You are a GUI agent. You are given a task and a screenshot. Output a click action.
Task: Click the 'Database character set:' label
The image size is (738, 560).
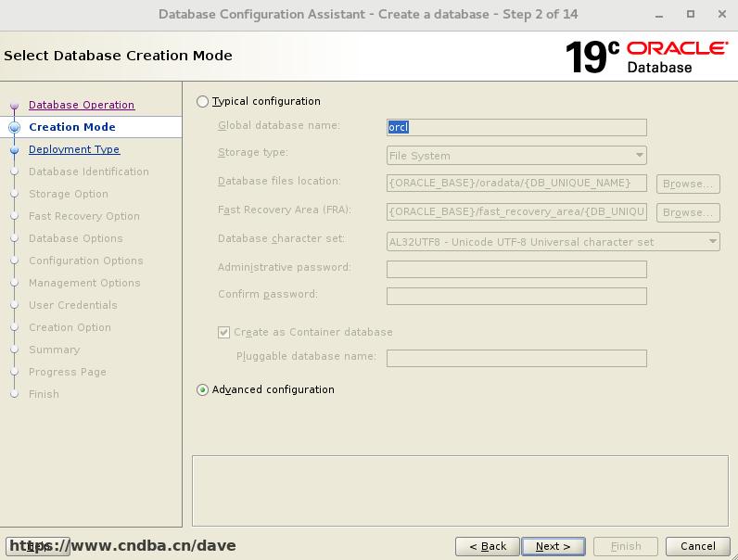[282, 238]
